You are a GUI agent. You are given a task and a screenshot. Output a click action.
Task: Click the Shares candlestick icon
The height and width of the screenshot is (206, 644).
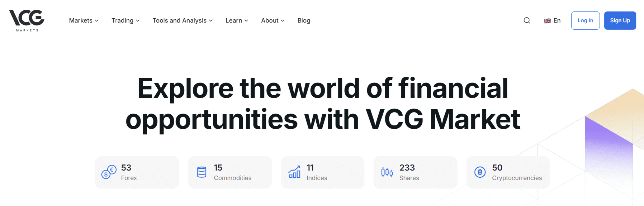pyautogui.click(x=387, y=172)
